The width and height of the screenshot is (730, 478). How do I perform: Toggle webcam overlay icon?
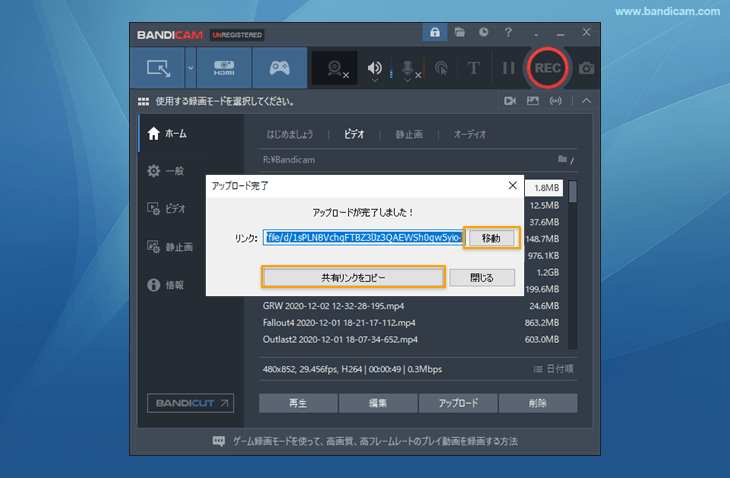(x=335, y=68)
